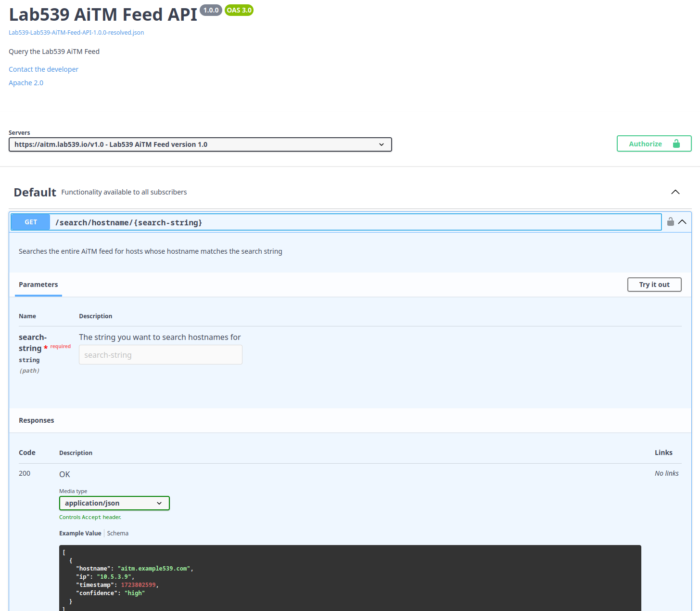Open the Lab539 resolved.json spec link
This screenshot has width=700, height=611.
coord(76,33)
